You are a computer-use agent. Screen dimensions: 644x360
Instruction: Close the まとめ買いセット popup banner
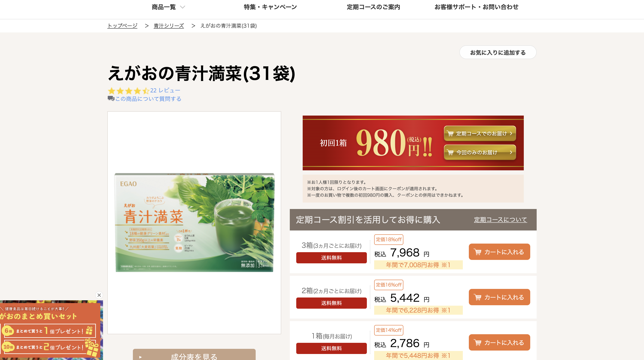[99, 295]
